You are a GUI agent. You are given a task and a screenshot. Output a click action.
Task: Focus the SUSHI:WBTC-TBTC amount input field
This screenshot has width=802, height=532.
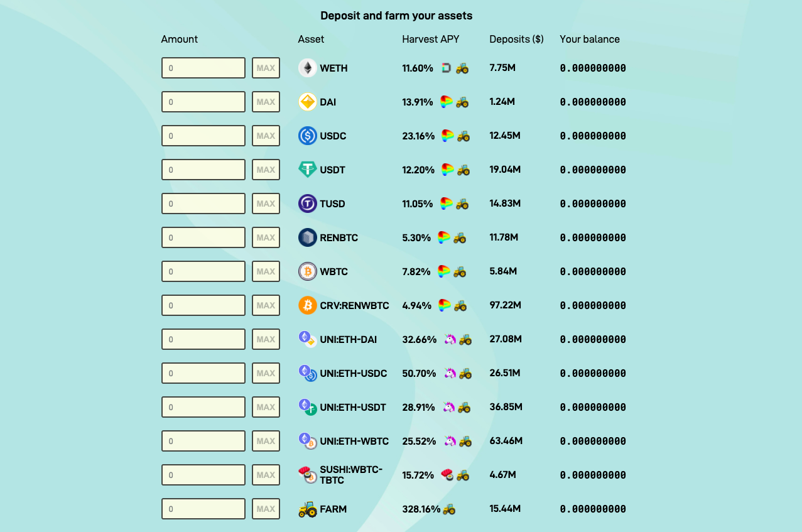203,475
